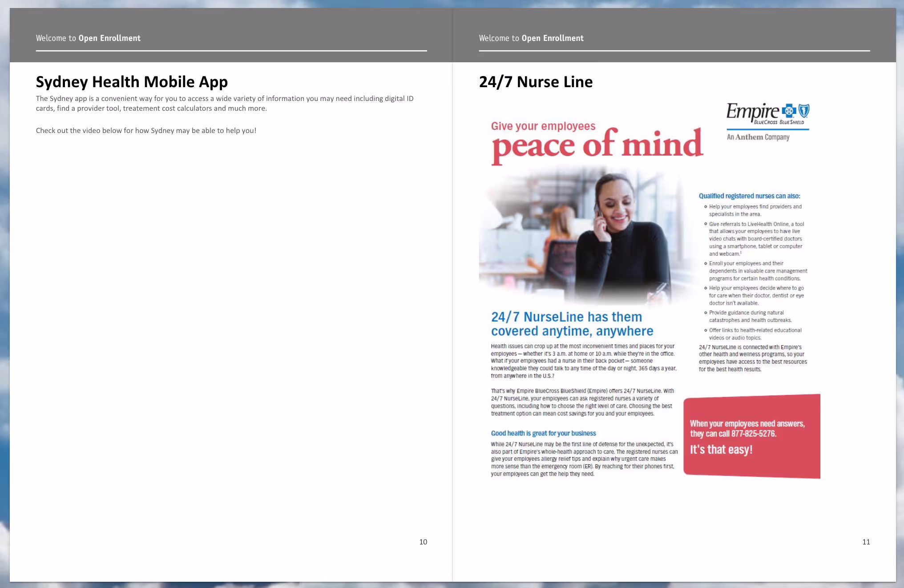The image size is (904, 588).
Task: Click the photo of woman on phone
Action: [x=586, y=236]
